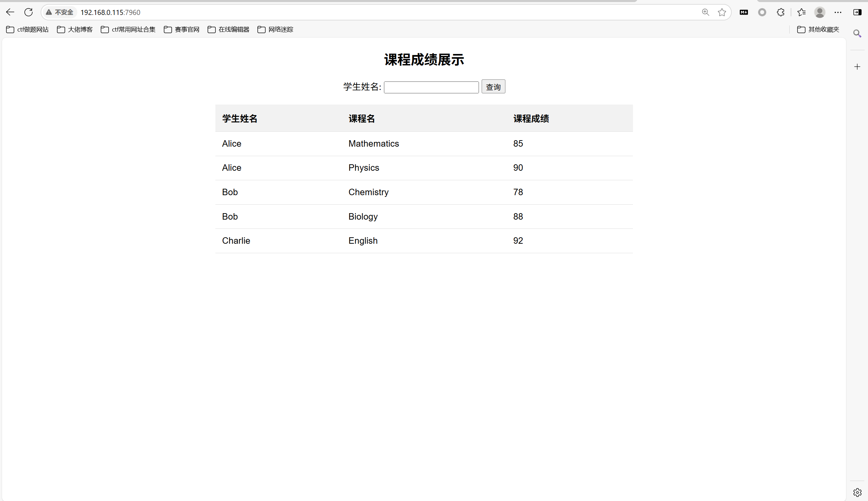Open the 在线编辑器 bookmark folder
868x501 pixels.
tap(228, 30)
